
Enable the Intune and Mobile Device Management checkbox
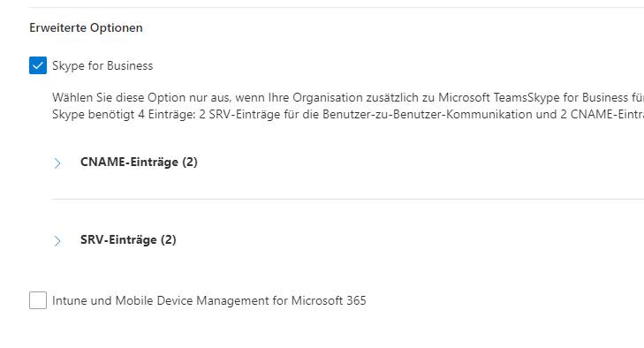[x=38, y=300]
